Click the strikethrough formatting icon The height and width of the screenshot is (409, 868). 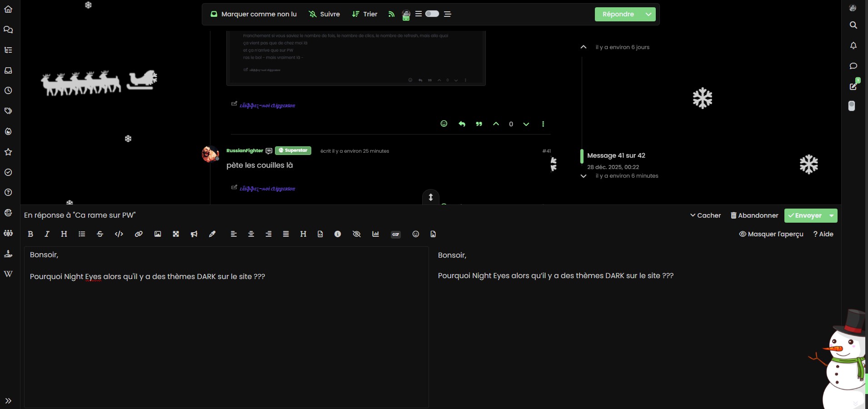100,234
